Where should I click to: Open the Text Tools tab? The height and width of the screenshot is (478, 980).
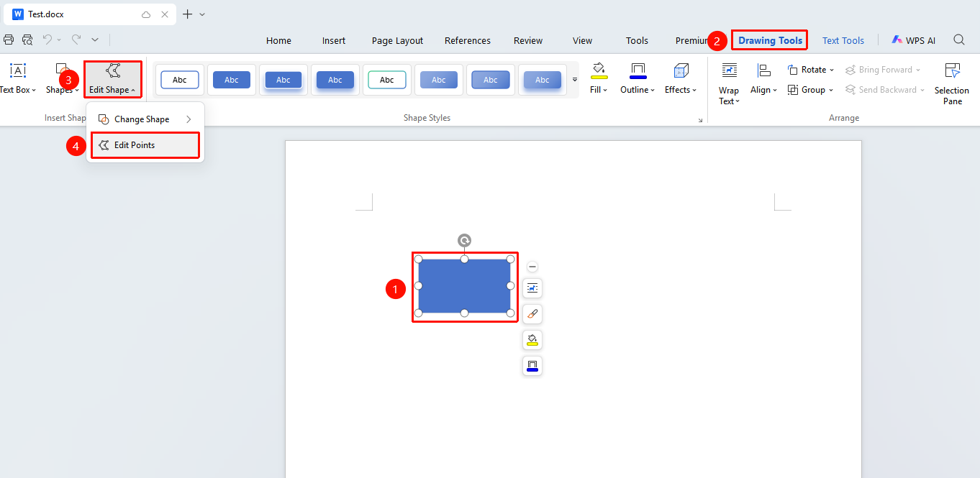pyautogui.click(x=843, y=40)
